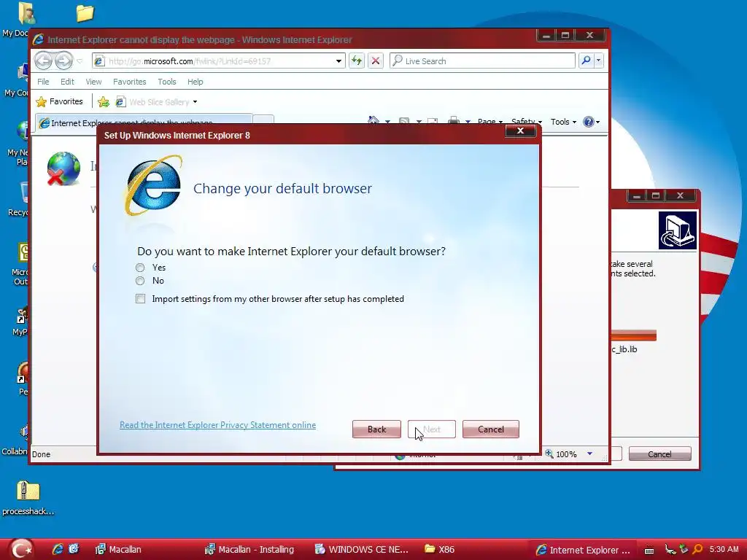Open a new blank tab
This screenshot has height=560, width=747.
pyautogui.click(x=263, y=121)
